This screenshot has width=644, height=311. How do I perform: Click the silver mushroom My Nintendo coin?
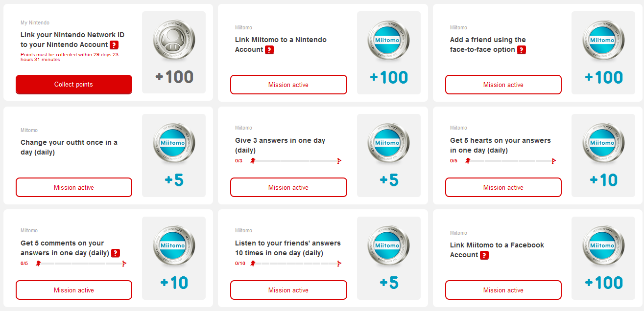point(174,42)
